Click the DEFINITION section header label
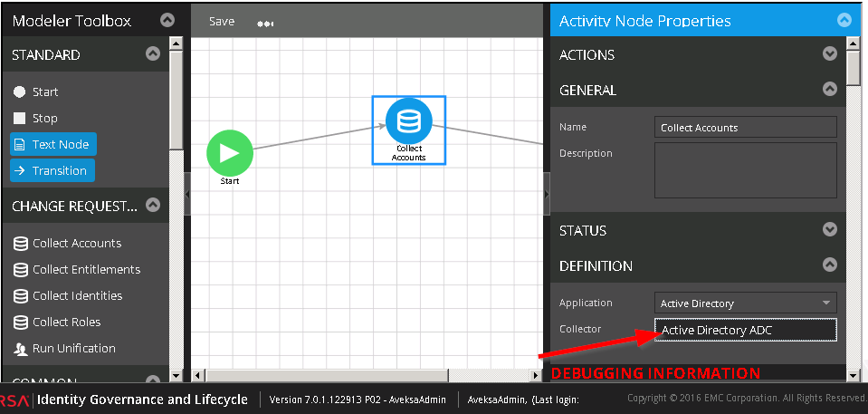868x414 pixels. click(x=596, y=265)
